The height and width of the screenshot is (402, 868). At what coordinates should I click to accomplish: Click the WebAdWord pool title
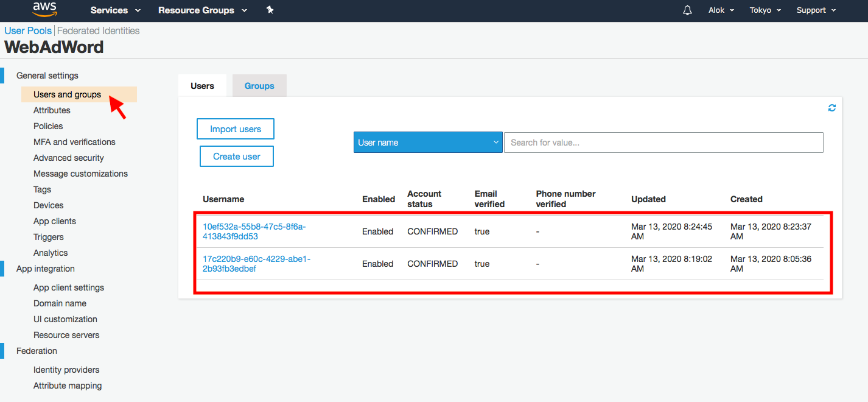click(54, 47)
